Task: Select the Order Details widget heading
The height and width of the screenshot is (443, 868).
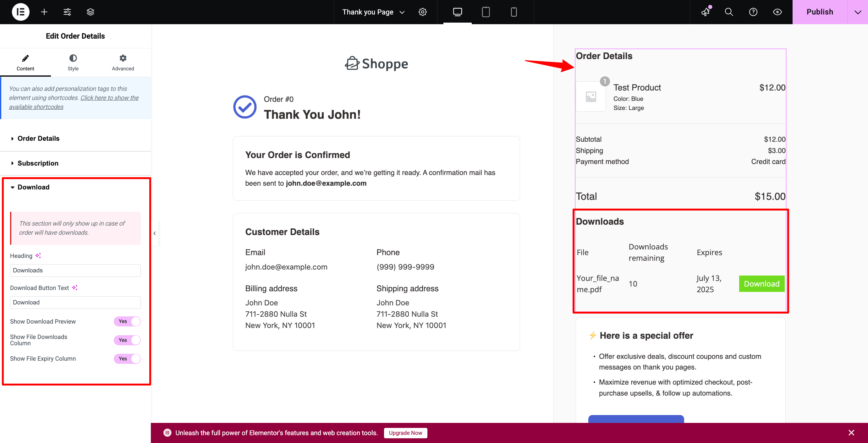Action: point(604,56)
